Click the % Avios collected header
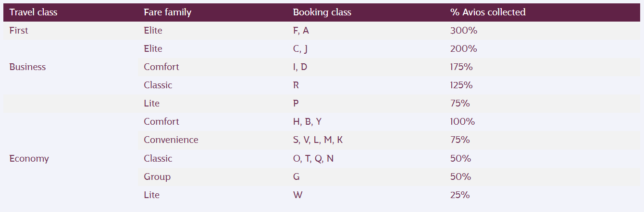Image resolution: width=644 pixels, height=212 pixels. tap(488, 12)
